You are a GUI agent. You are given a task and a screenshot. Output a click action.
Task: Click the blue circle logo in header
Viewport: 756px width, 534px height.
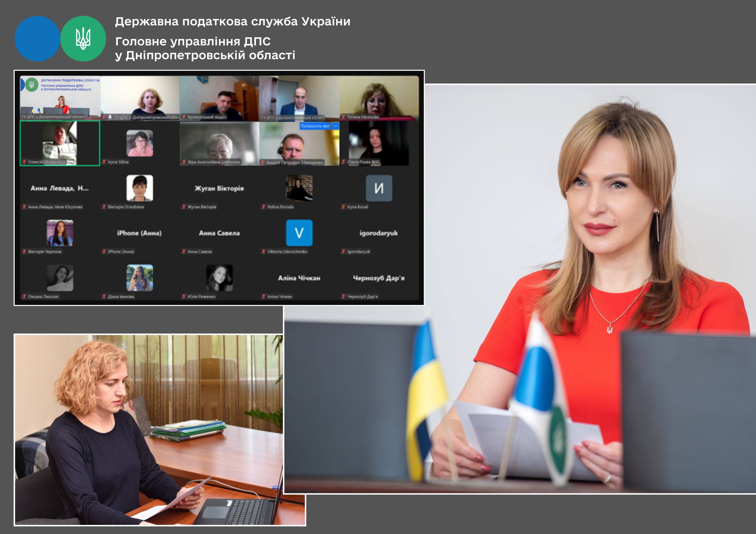click(x=37, y=39)
